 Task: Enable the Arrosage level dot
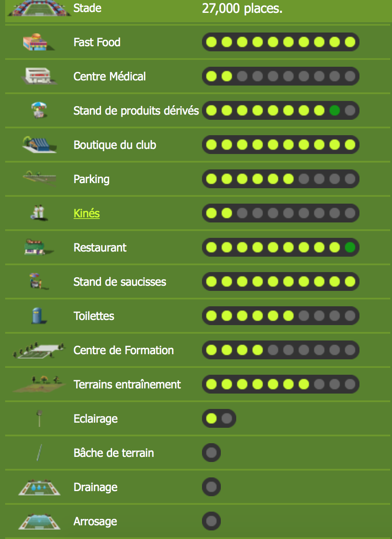pyautogui.click(x=211, y=521)
